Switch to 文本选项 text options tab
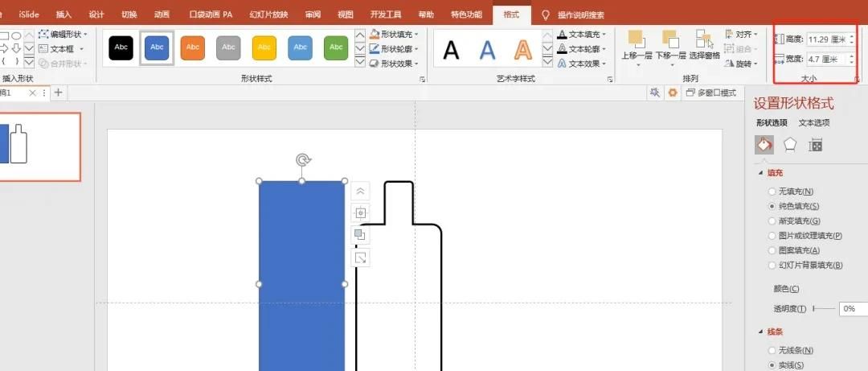The width and height of the screenshot is (868, 371). coord(813,123)
